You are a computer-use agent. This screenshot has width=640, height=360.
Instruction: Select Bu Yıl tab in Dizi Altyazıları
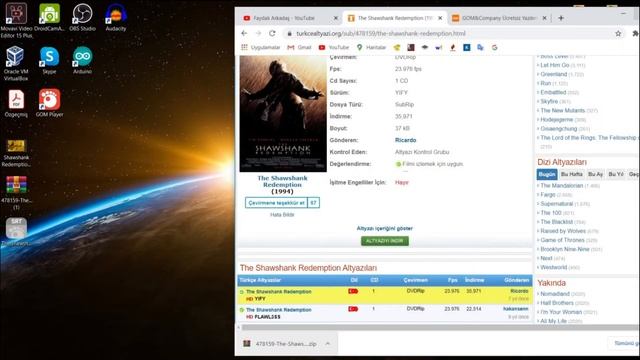pos(616,174)
